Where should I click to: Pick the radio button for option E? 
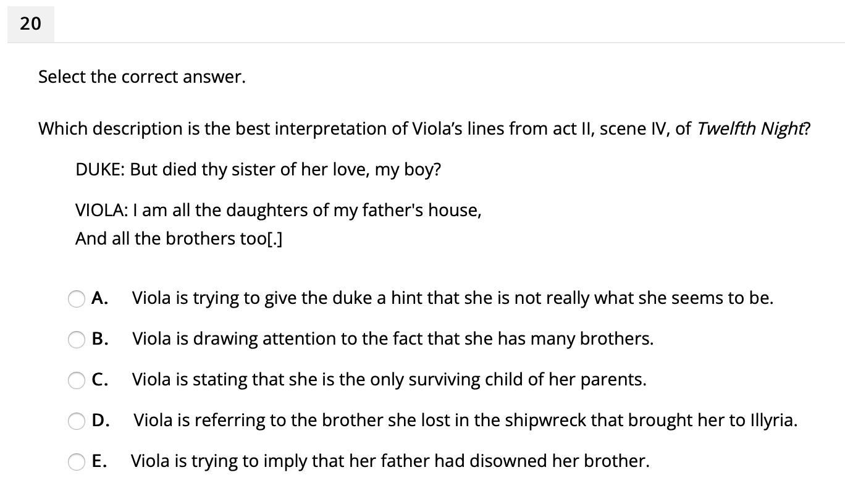pos(77,462)
